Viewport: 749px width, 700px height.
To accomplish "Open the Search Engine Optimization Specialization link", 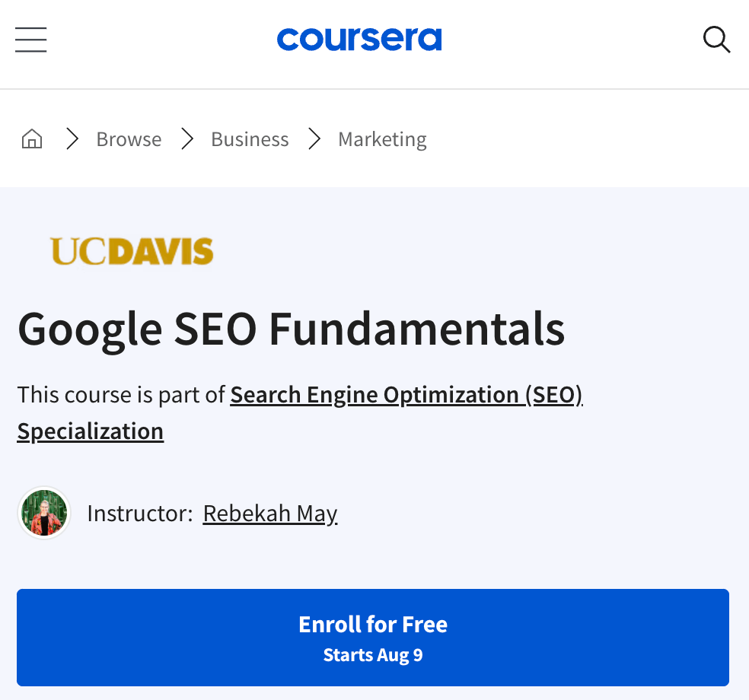I will tap(406, 394).
